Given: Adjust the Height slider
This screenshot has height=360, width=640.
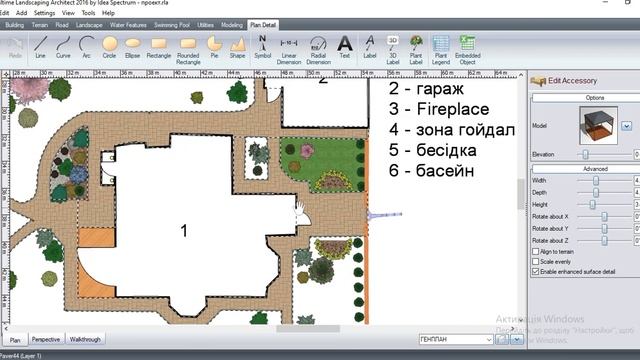Looking at the screenshot, I should [592, 204].
